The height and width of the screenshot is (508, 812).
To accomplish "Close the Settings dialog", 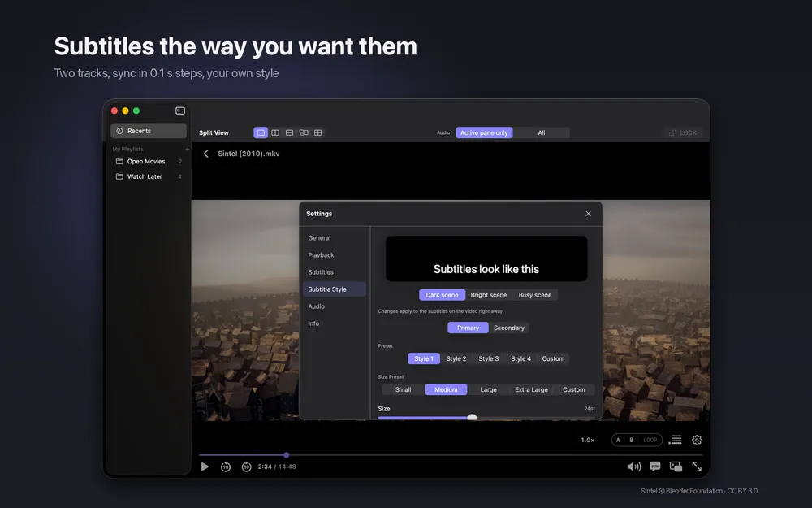I will click(588, 214).
